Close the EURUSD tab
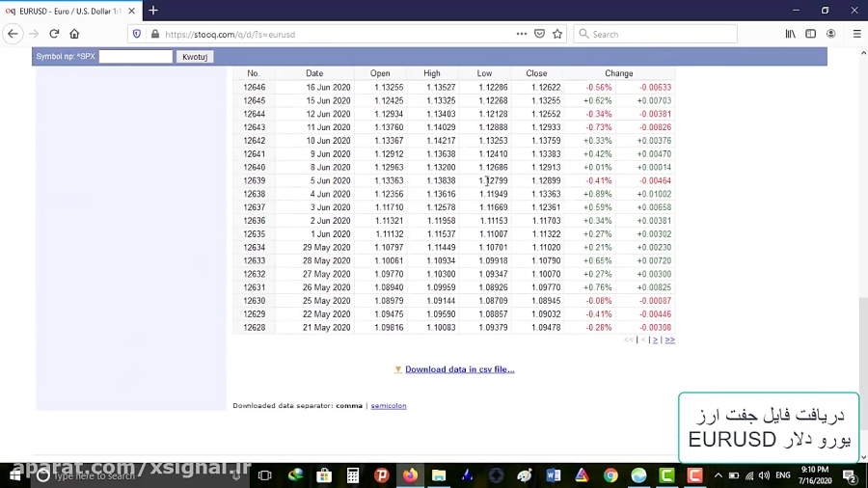This screenshot has height=488, width=868. point(131,11)
